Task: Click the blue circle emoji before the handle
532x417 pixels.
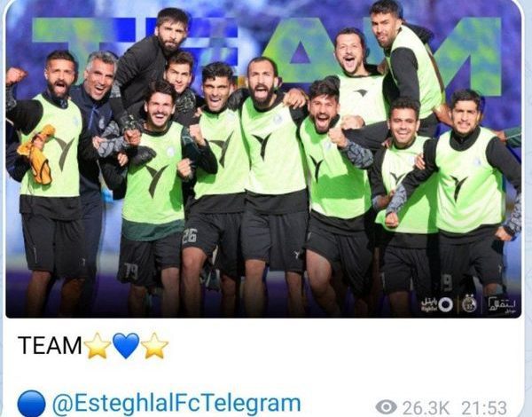Action: point(31,404)
